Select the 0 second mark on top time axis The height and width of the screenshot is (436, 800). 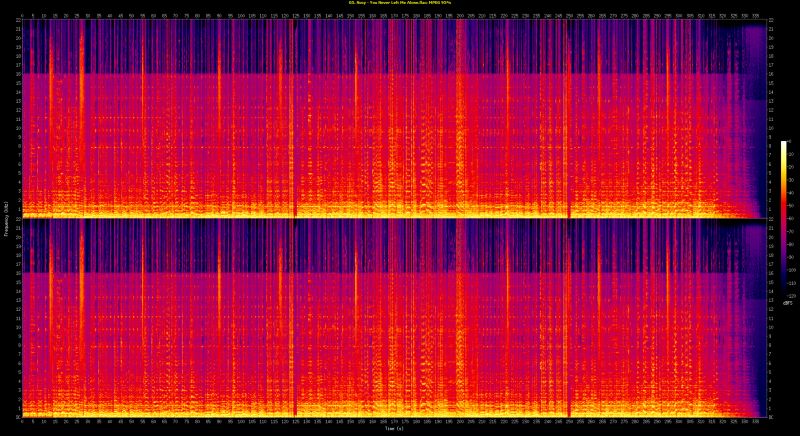pos(22,15)
